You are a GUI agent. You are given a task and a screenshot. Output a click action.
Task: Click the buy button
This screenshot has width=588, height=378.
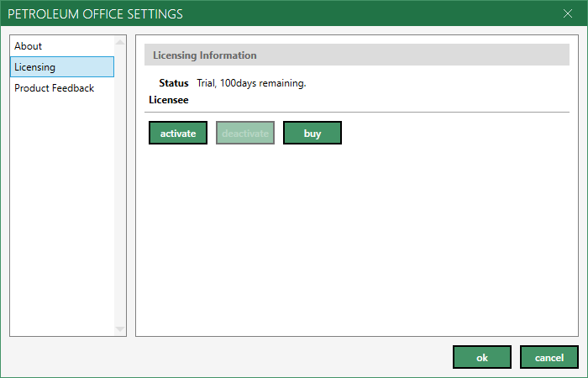[x=312, y=133]
